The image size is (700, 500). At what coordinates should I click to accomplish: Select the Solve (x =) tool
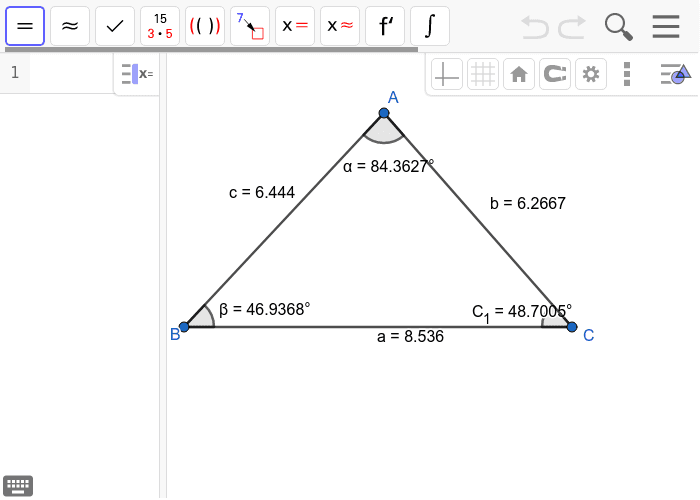[x=295, y=26]
